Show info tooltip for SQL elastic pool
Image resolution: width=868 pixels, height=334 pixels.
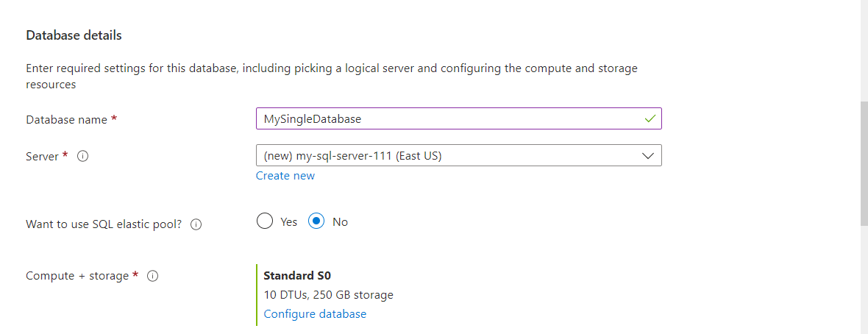pos(196,224)
